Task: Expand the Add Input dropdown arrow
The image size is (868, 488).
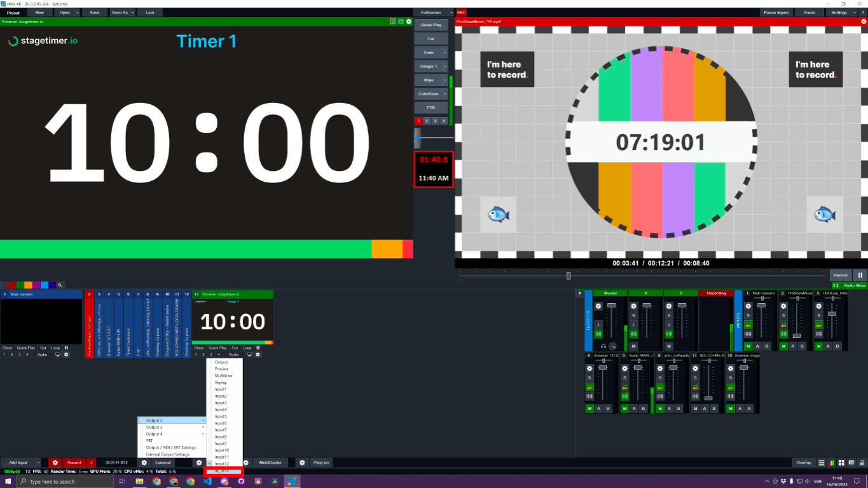Action: click(38, 463)
